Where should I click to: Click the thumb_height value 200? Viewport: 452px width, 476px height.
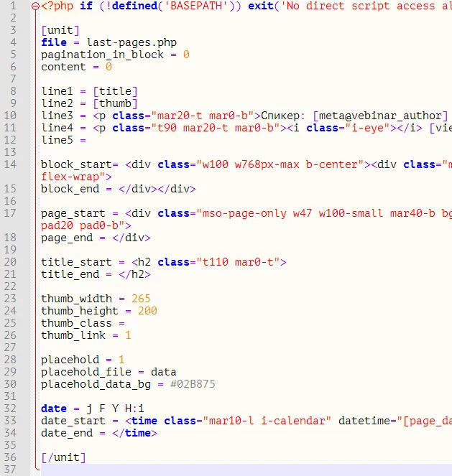(x=147, y=311)
